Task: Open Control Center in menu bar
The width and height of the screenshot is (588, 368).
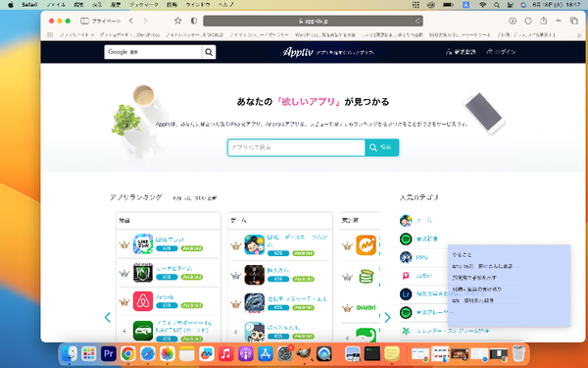Action: click(x=510, y=5)
